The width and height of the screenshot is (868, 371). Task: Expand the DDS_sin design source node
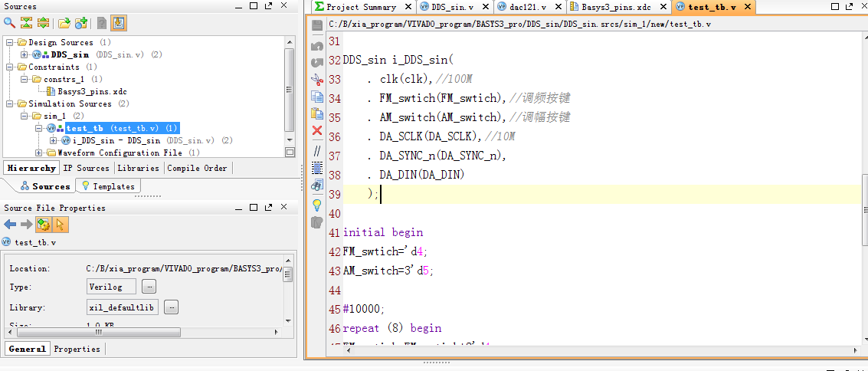[25, 54]
